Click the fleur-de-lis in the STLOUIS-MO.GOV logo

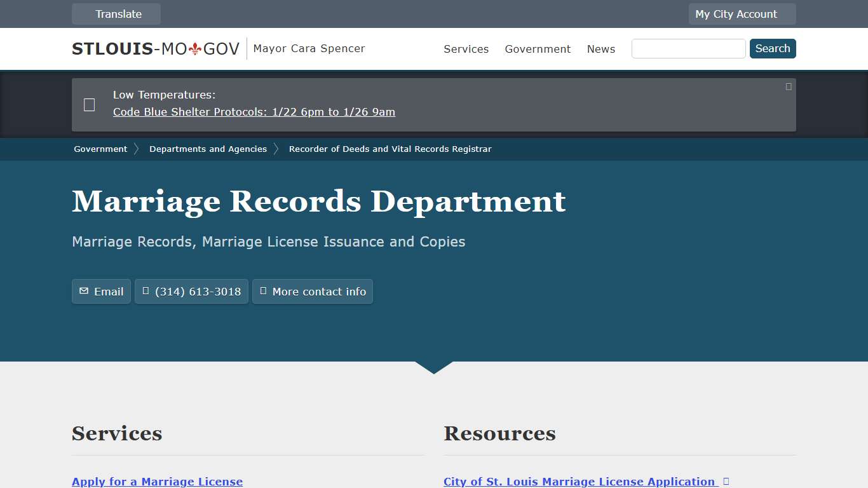196,48
